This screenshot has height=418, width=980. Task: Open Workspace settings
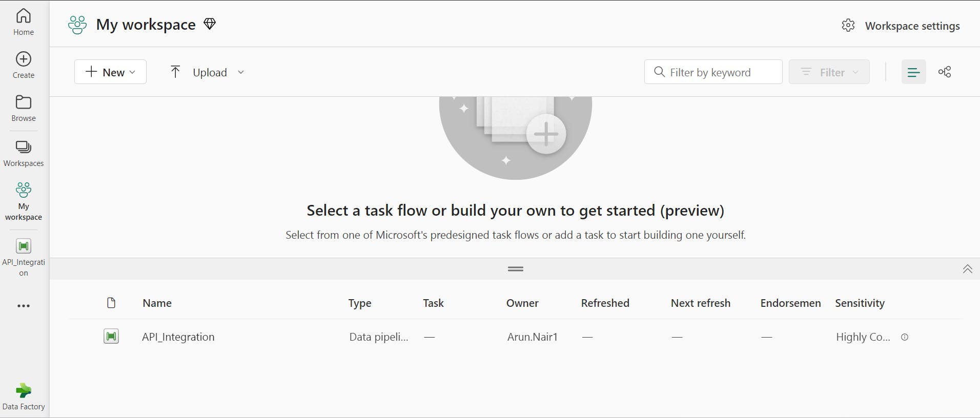coord(901,26)
